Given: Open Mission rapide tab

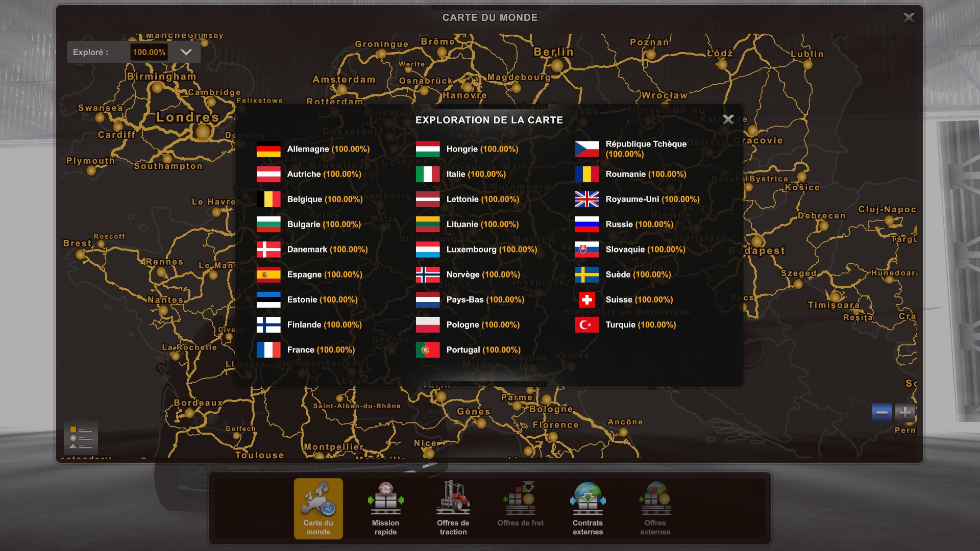Looking at the screenshot, I should (385, 508).
